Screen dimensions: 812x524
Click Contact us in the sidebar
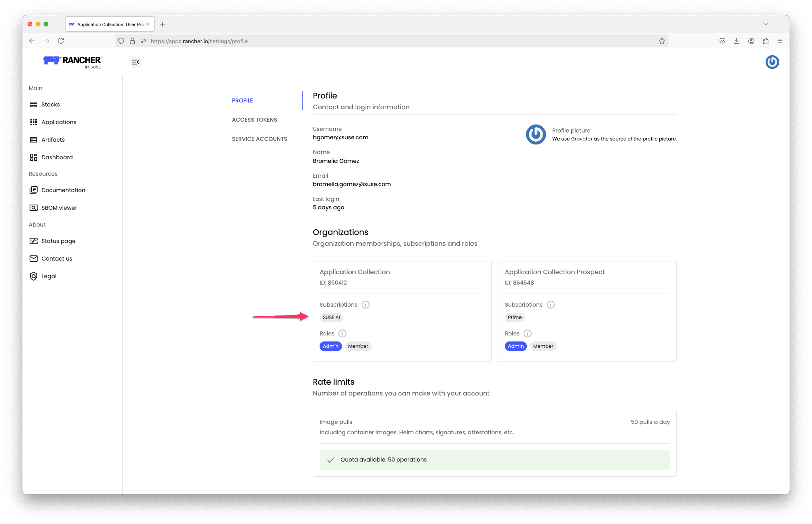(56, 259)
